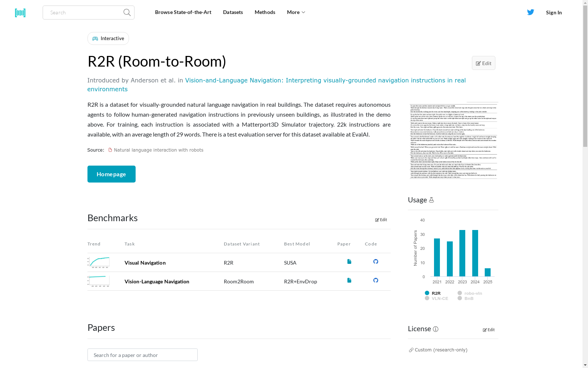Viewport: 588px width, 368px height.
Task: Expand the More menu dropdown
Action: click(x=296, y=12)
